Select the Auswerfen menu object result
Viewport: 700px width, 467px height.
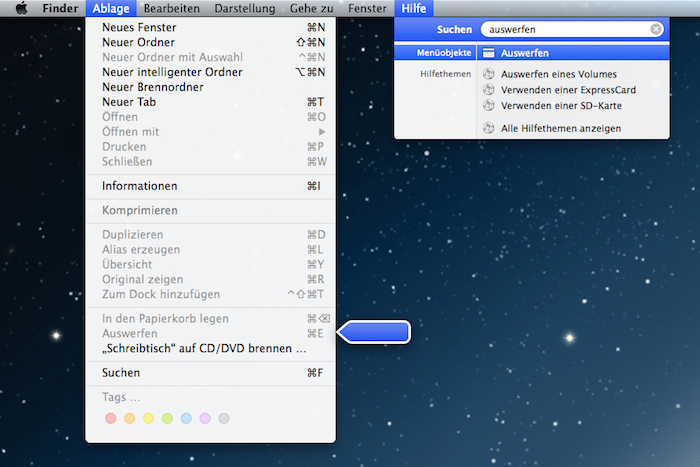point(573,53)
